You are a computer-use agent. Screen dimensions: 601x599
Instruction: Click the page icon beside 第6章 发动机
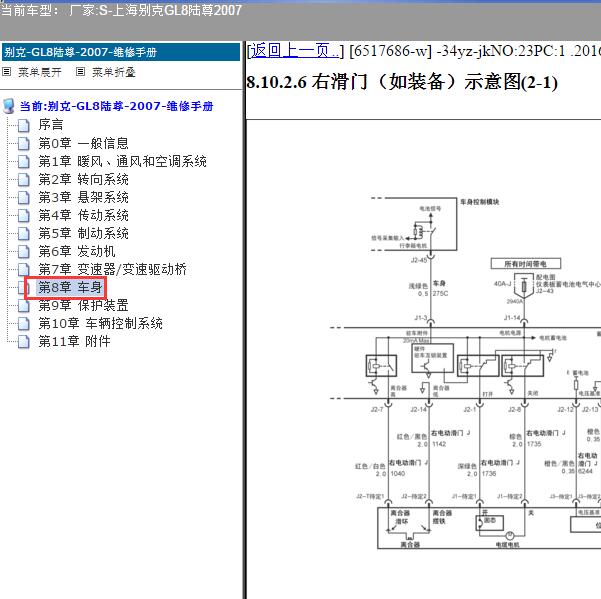(x=23, y=251)
